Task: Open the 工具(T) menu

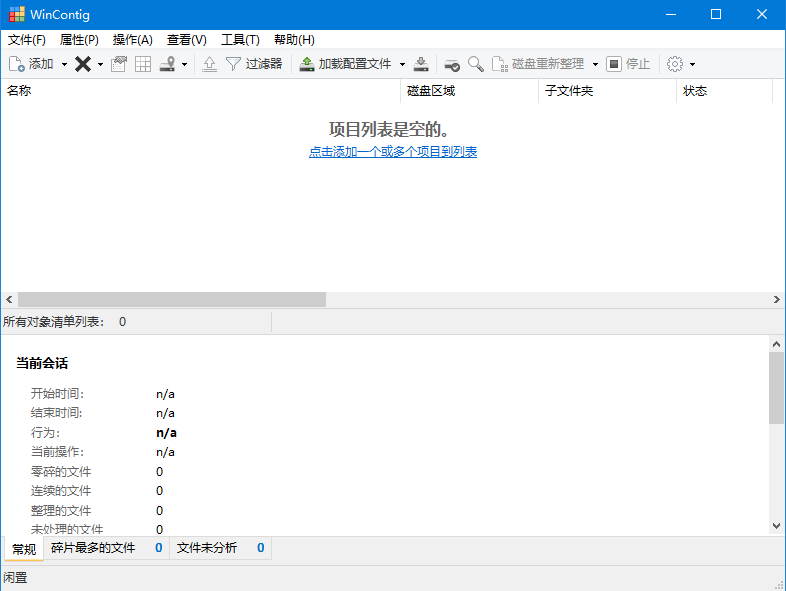Action: tap(240, 40)
